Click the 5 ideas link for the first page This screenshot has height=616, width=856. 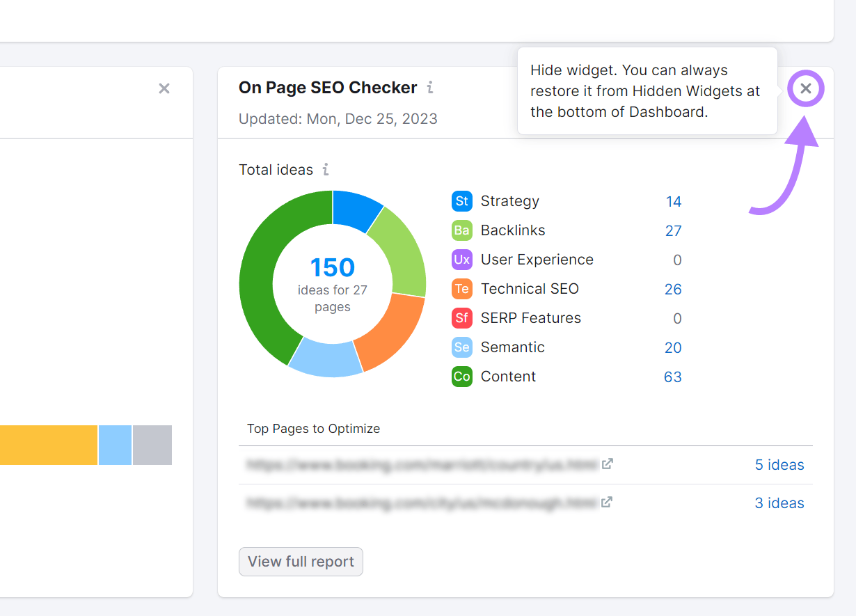click(779, 464)
